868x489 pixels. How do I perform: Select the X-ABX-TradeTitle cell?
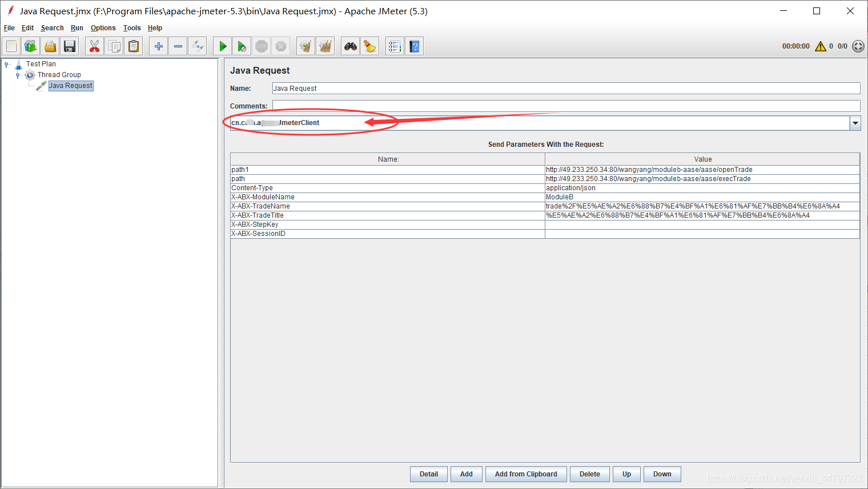(388, 215)
